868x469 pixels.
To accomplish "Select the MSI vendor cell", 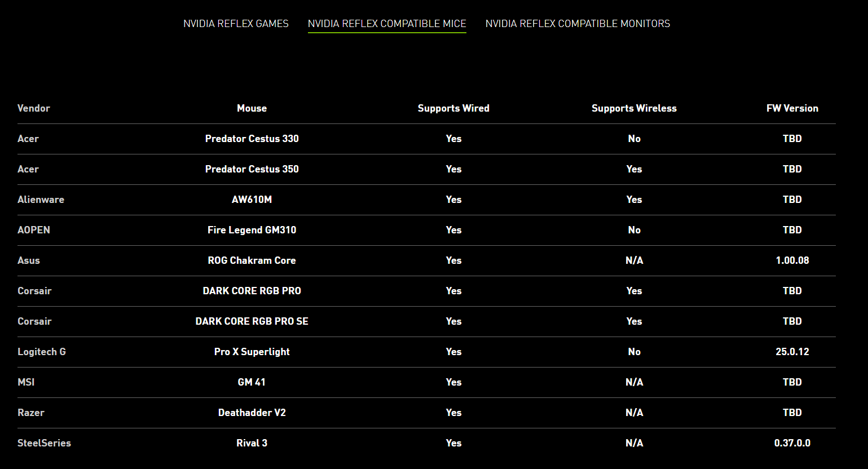I will [x=26, y=382].
